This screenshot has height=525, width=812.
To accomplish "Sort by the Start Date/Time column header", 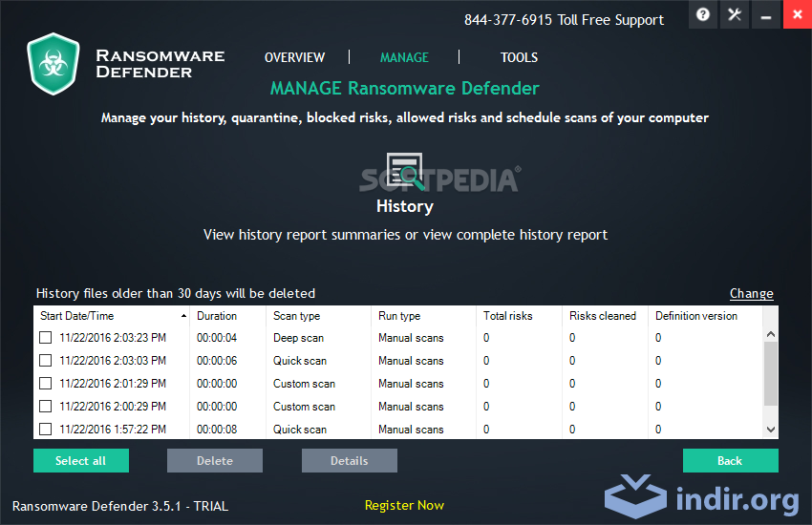I will [112, 316].
